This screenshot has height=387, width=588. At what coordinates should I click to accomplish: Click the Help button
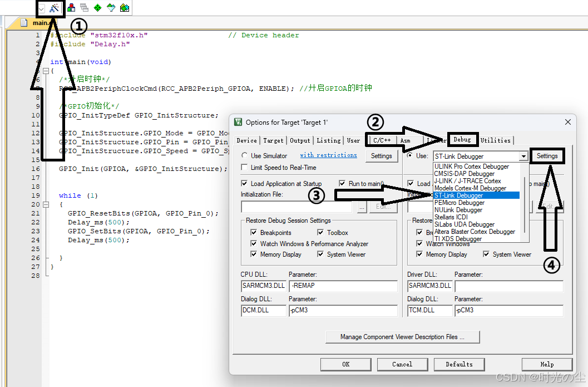pyautogui.click(x=547, y=364)
